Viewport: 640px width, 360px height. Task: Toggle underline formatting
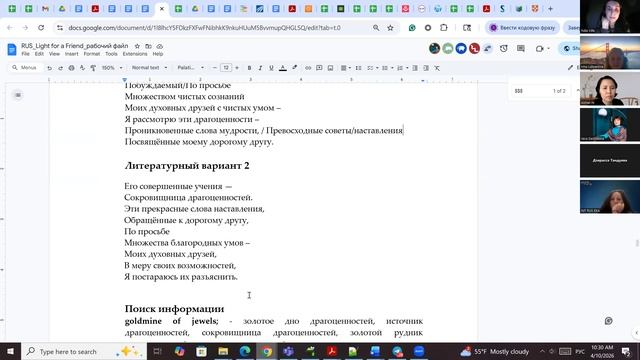coord(271,68)
